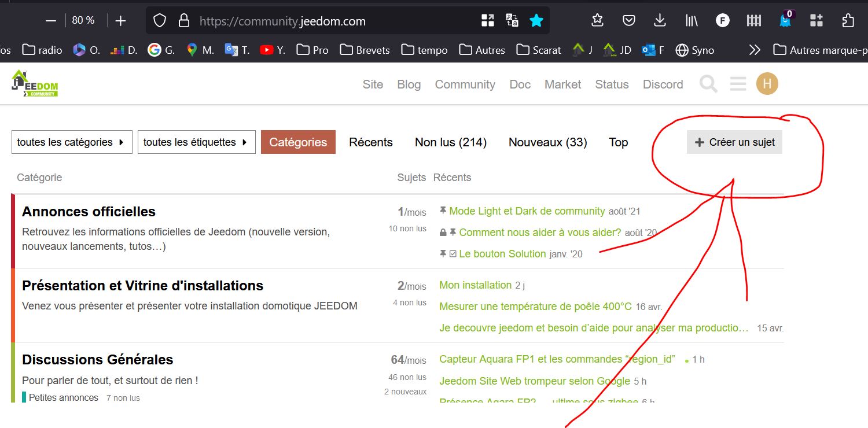Viewport: 868px width, 428px height.
Task: Toggle the bookmark star in address bar
Action: (536, 20)
